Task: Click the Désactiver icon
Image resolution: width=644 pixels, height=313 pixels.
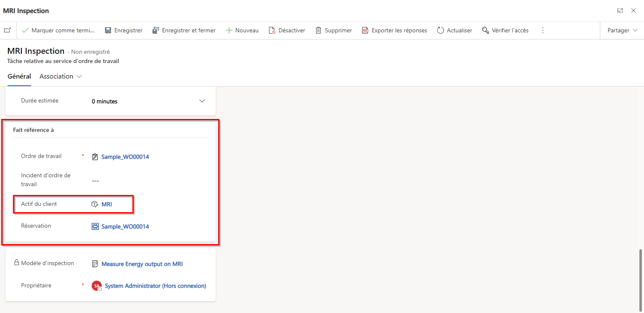Action: (x=271, y=30)
